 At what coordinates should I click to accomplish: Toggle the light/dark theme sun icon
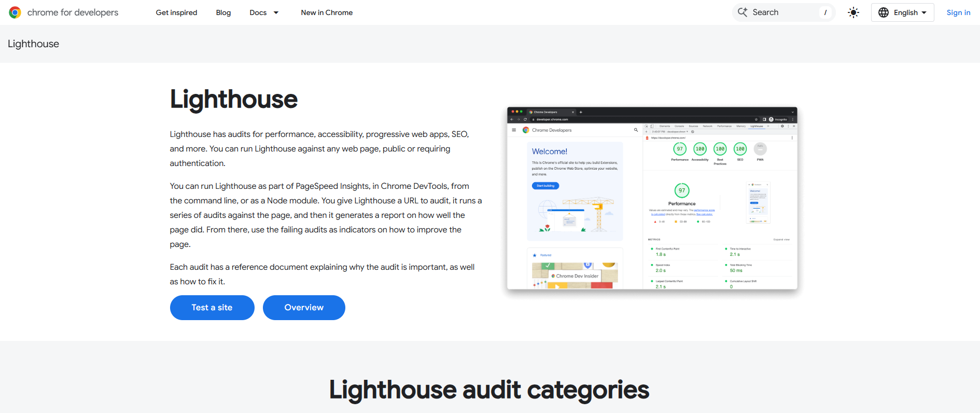pyautogui.click(x=853, y=12)
